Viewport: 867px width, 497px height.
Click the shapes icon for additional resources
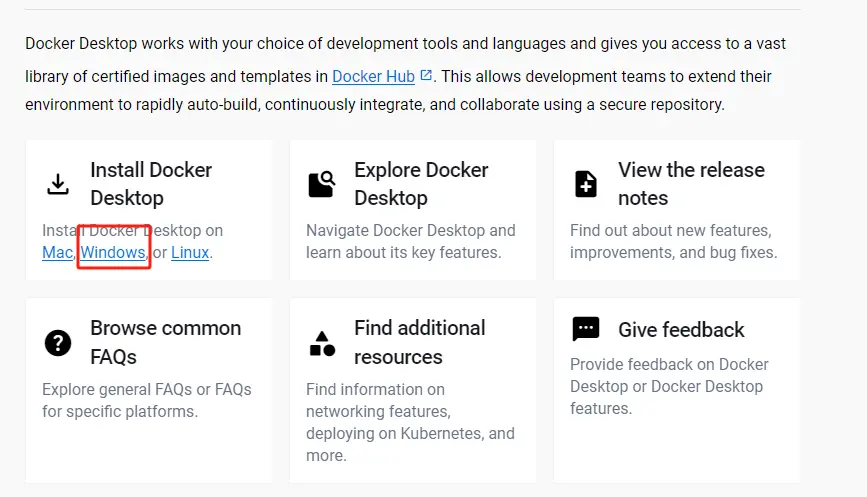[322, 343]
